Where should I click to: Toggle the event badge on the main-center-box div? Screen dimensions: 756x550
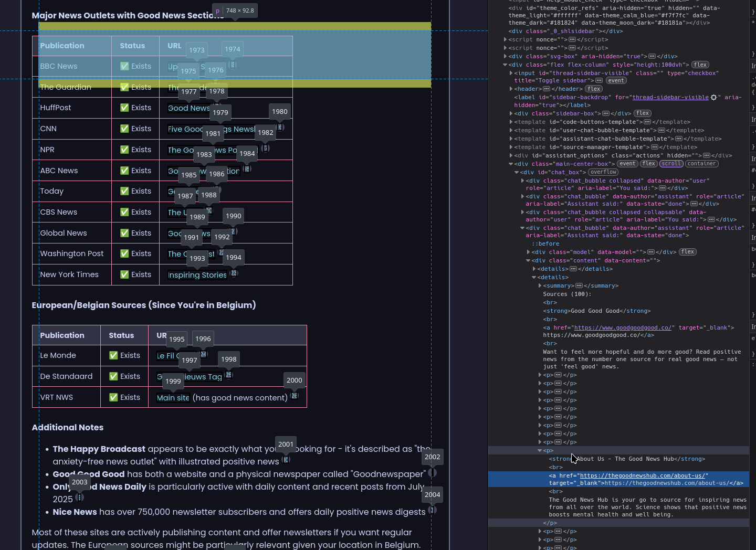(628, 164)
